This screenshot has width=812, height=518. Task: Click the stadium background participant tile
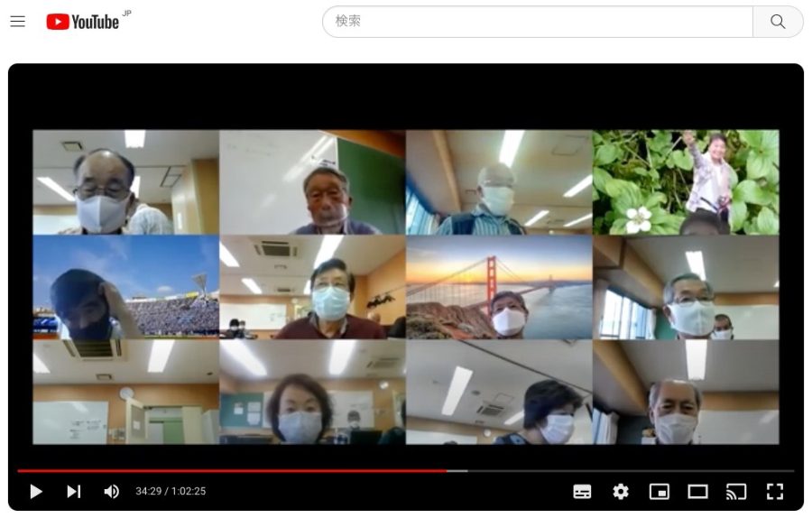click(125, 287)
